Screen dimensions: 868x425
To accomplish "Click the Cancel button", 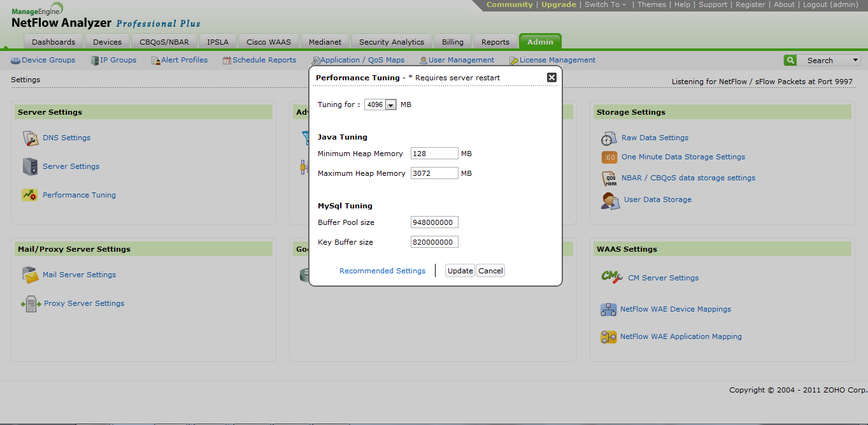I will pyautogui.click(x=490, y=271).
